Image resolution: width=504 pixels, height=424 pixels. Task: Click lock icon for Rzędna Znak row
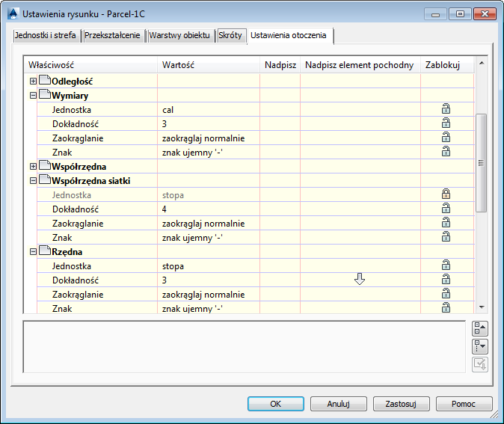pos(446,308)
